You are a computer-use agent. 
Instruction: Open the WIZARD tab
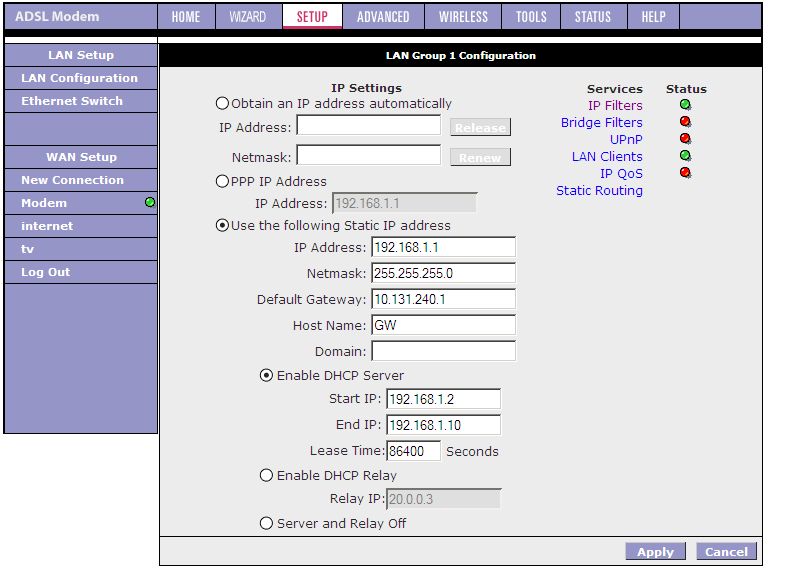pos(248,17)
